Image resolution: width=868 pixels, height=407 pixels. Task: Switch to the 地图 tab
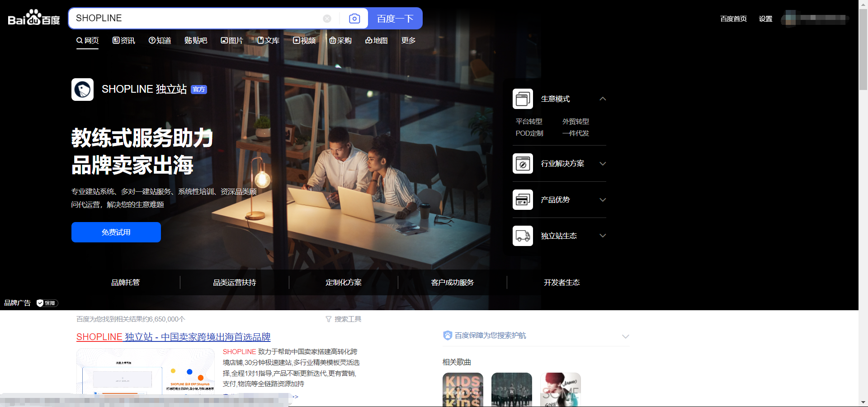(x=377, y=41)
